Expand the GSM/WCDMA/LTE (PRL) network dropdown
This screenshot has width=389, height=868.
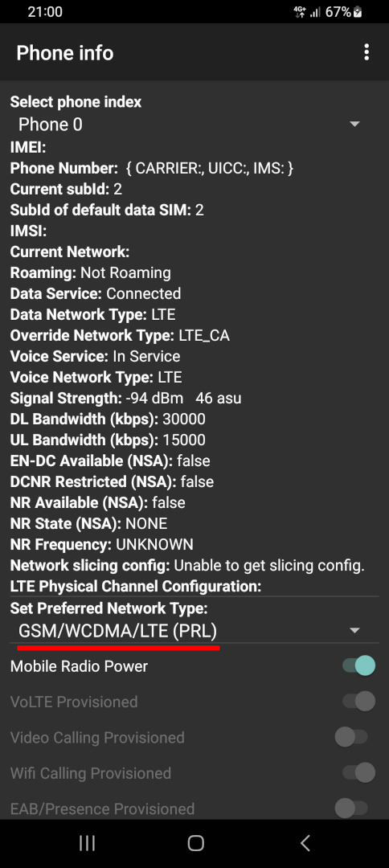point(194,631)
